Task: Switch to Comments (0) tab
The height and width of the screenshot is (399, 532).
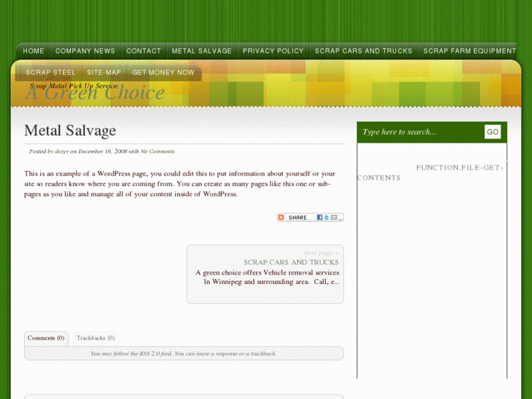Action: click(46, 338)
